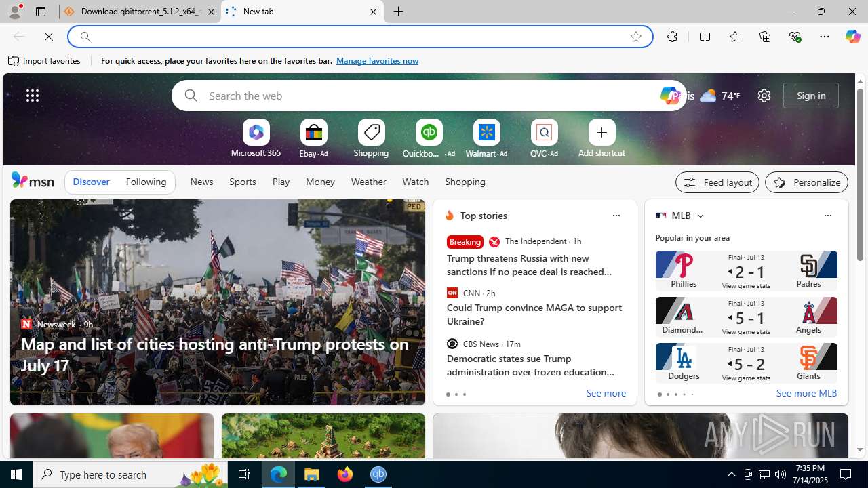This screenshot has height=488, width=868.
Task: Open Dodgers vs Giants game stats
Action: (x=746, y=362)
